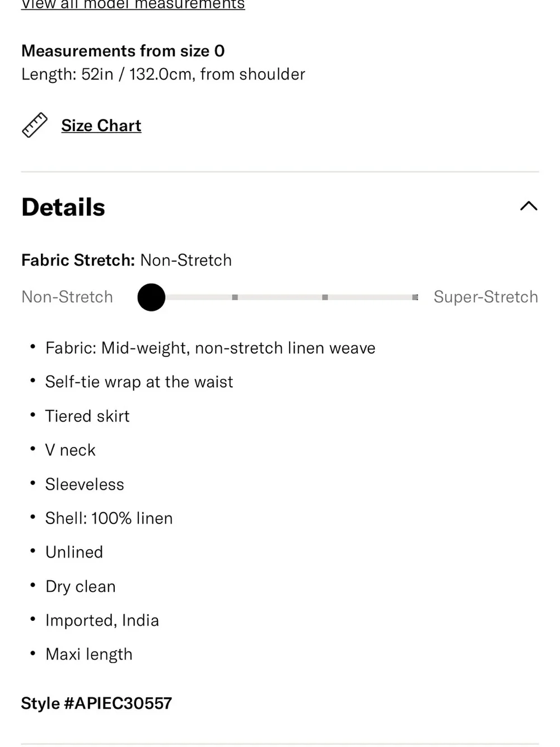The width and height of the screenshot is (560, 747).
Task: Click the gray Non-Stretch scale label
Action: click(67, 296)
